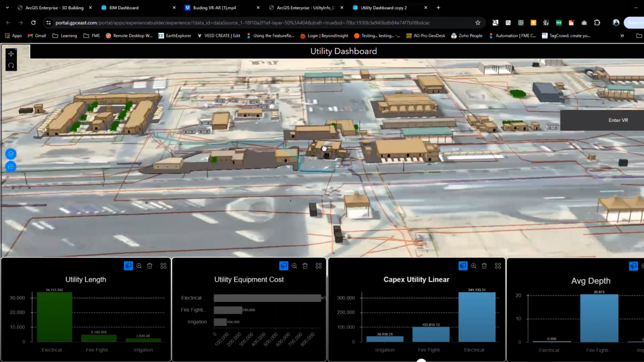Zoom in on Utility Length chart

click(139, 266)
